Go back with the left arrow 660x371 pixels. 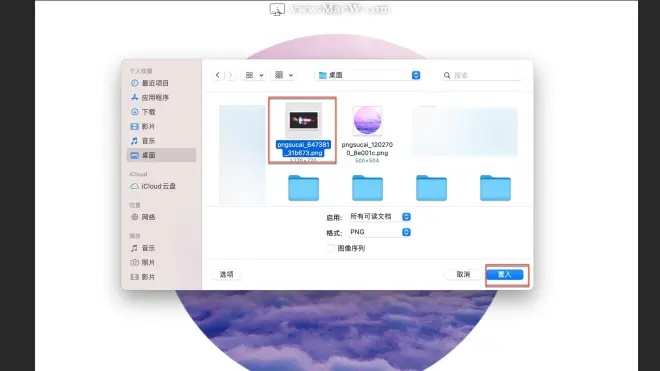(218, 75)
